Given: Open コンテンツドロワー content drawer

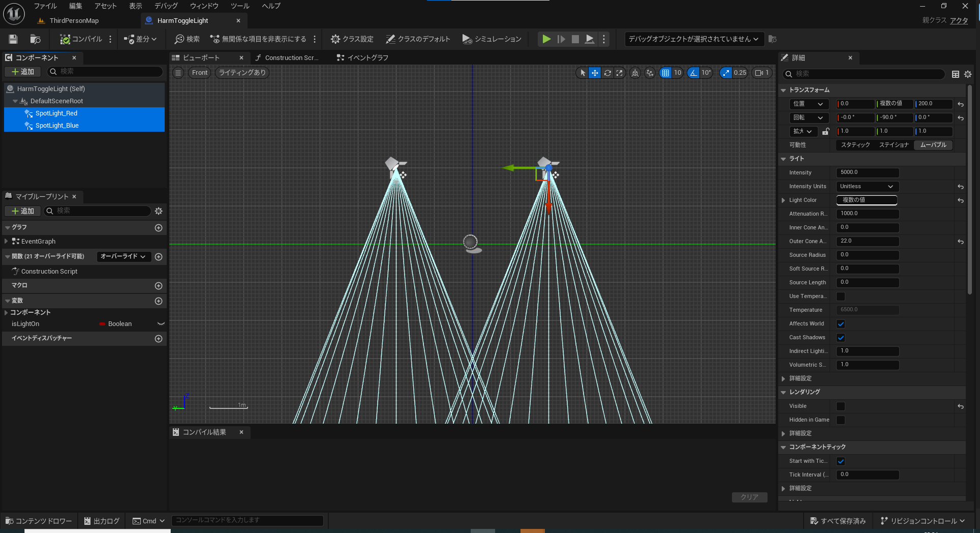Looking at the screenshot, I should click(39, 521).
